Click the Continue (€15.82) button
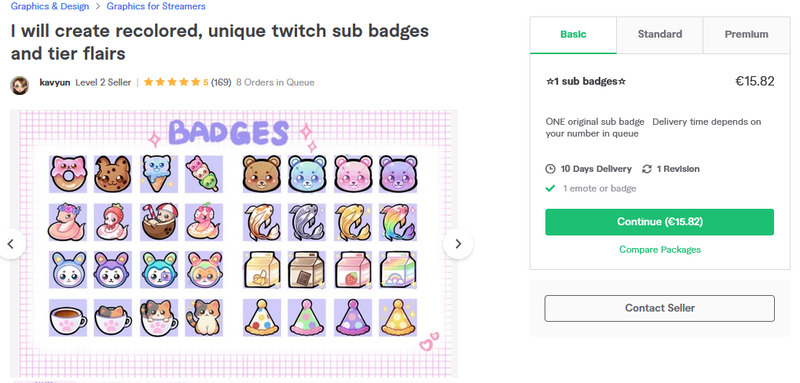This screenshot has width=800, height=383. 659,222
